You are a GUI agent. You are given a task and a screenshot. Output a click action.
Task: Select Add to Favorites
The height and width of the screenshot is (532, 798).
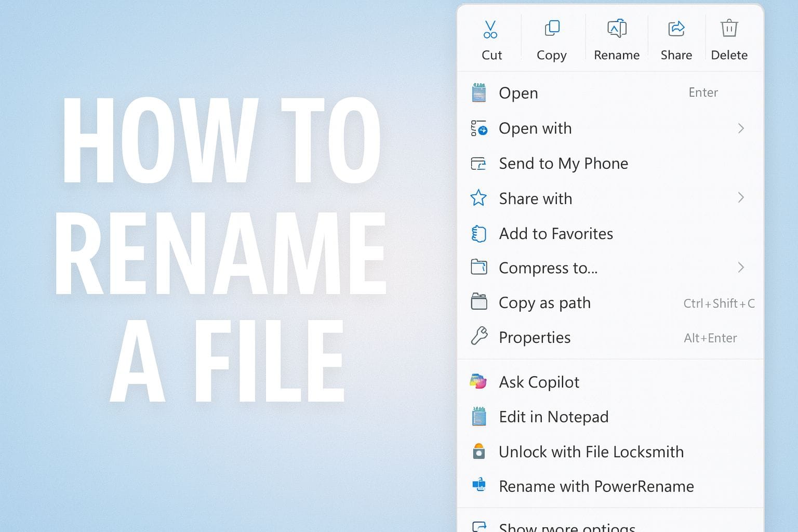(555, 234)
